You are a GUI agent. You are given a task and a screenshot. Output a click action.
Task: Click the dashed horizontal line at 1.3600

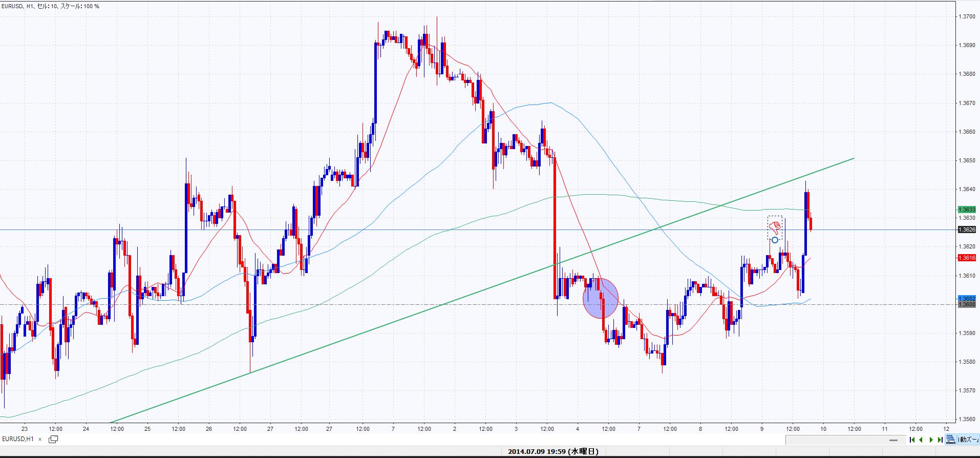click(x=358, y=304)
